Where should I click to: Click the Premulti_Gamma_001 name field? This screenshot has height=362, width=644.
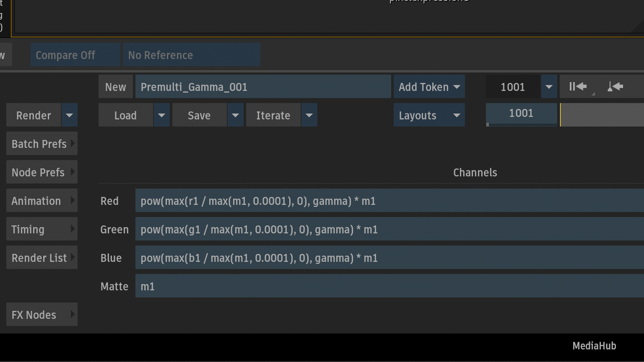coord(263,87)
